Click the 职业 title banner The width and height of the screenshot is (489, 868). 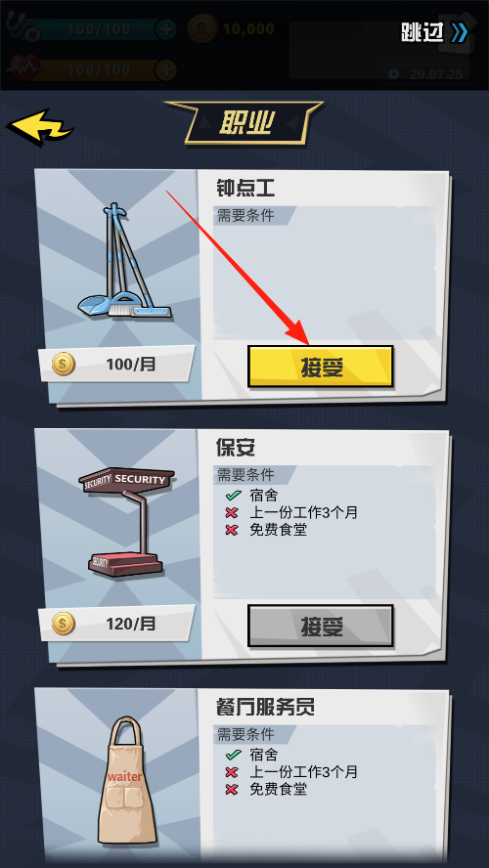pyautogui.click(x=244, y=123)
